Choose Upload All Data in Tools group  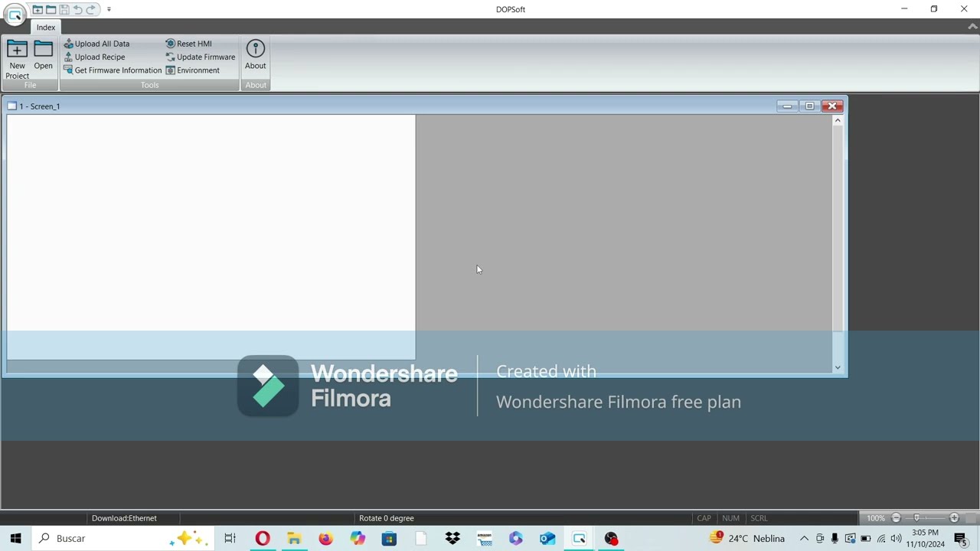click(96, 44)
